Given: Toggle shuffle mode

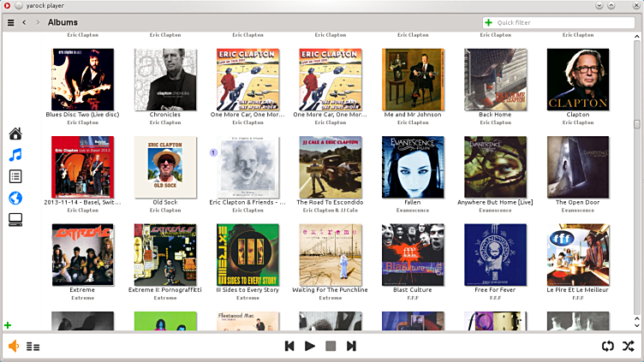Looking at the screenshot, I should pyautogui.click(x=628, y=347).
